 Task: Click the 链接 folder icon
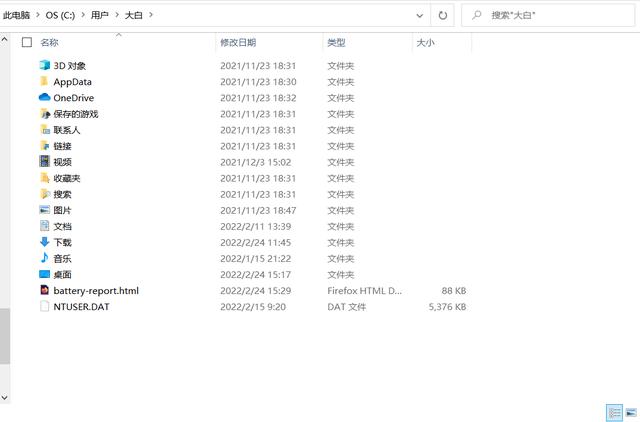pos(44,145)
